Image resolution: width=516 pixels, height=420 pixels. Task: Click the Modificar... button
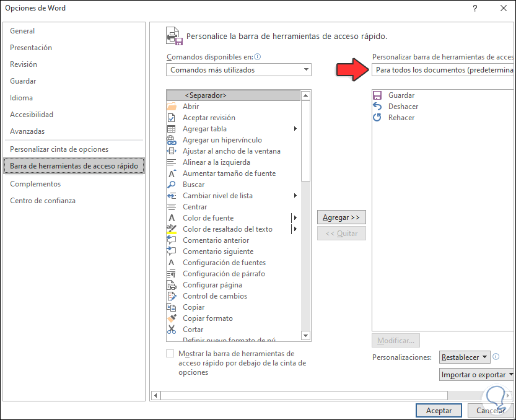396,341
